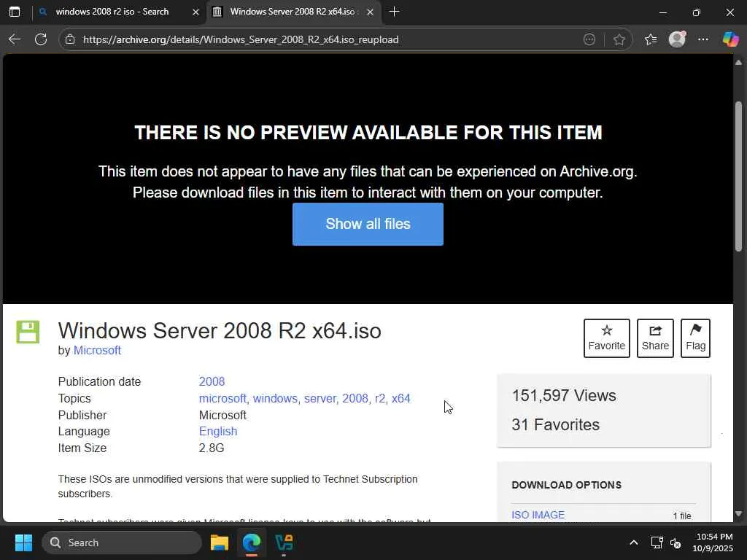747x560 pixels.
Task: Reload the page with the refresh icon
Action: pos(41,39)
